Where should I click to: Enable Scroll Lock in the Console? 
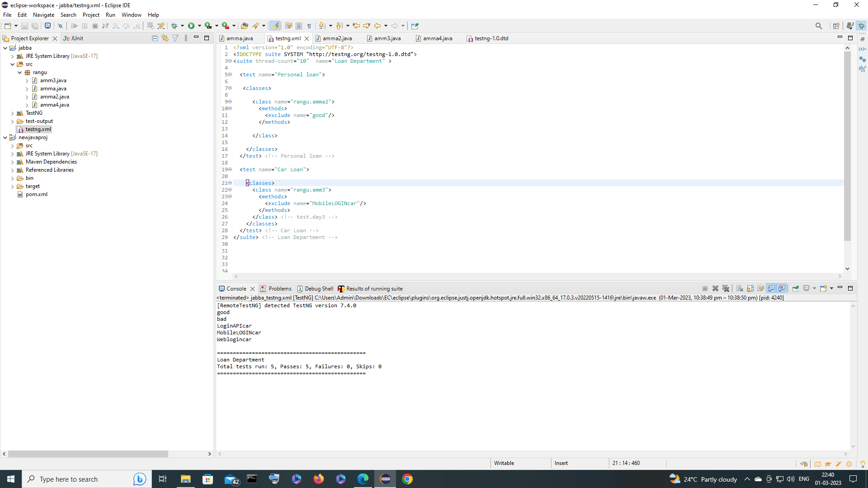click(750, 288)
